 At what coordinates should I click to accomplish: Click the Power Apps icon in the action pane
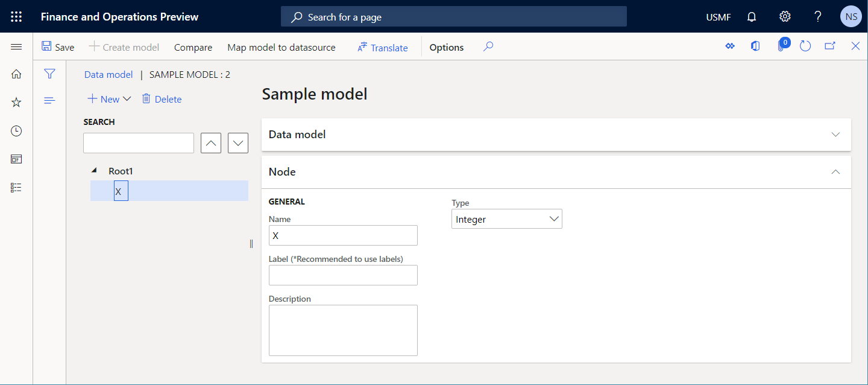(x=730, y=45)
